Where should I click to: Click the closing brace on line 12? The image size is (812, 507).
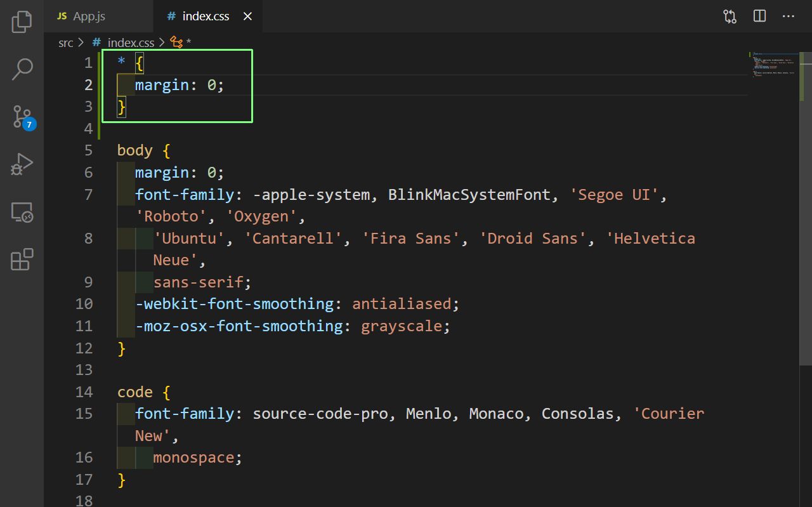pos(122,348)
